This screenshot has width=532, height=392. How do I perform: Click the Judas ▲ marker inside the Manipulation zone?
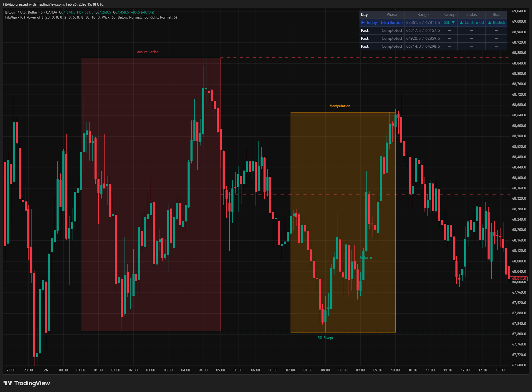[365, 257]
